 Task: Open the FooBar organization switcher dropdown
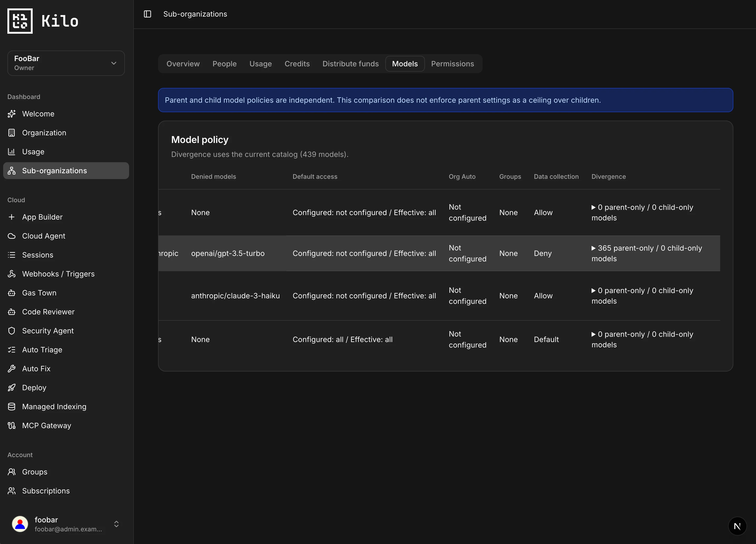point(66,63)
